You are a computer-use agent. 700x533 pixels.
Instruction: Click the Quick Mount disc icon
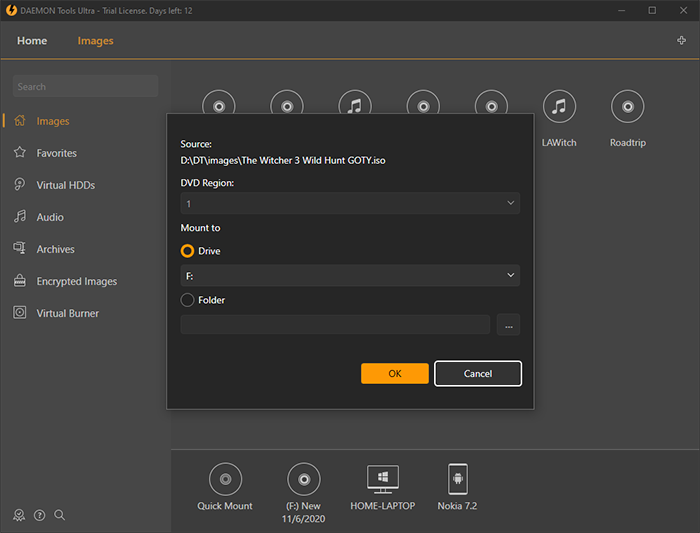pos(225,479)
